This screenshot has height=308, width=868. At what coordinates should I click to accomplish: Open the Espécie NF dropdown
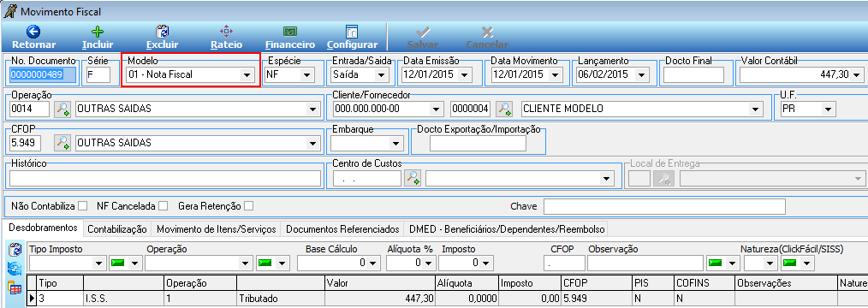(x=306, y=74)
